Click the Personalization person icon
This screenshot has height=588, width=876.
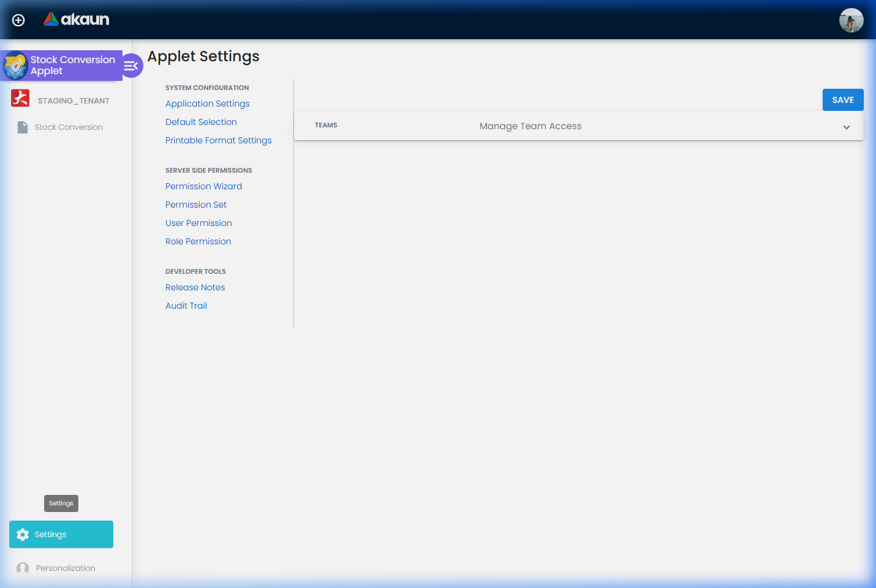tap(23, 568)
